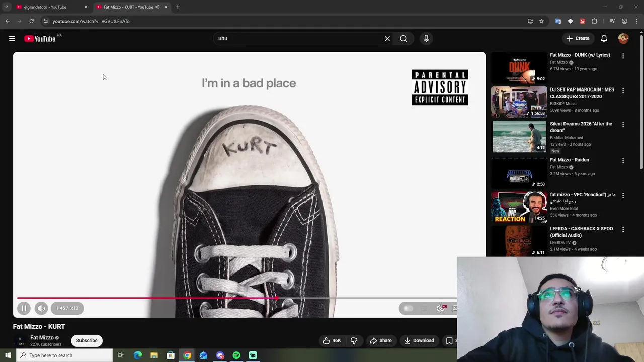Open the account avatar menu
Image resolution: width=644 pixels, height=362 pixels.
tap(623, 39)
